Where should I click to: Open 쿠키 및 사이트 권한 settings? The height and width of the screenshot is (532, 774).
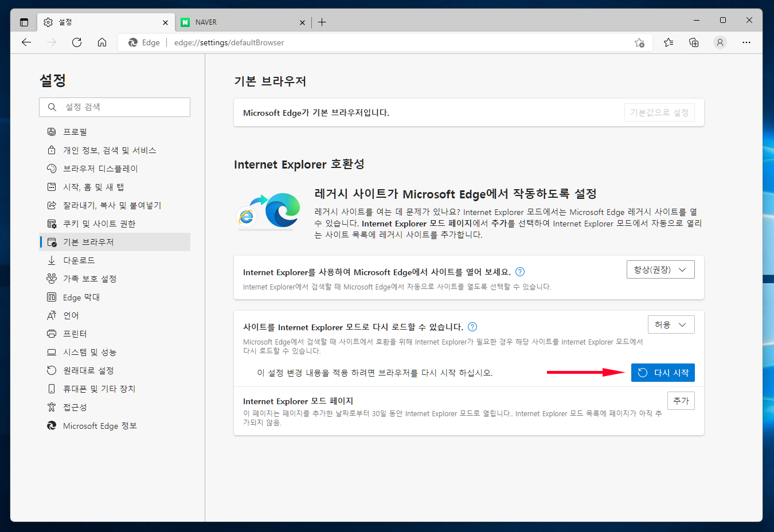click(115, 224)
